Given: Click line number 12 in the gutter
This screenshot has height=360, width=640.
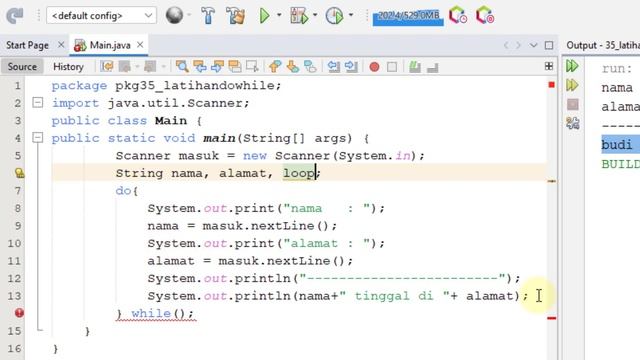Looking at the screenshot, I should [14, 278].
